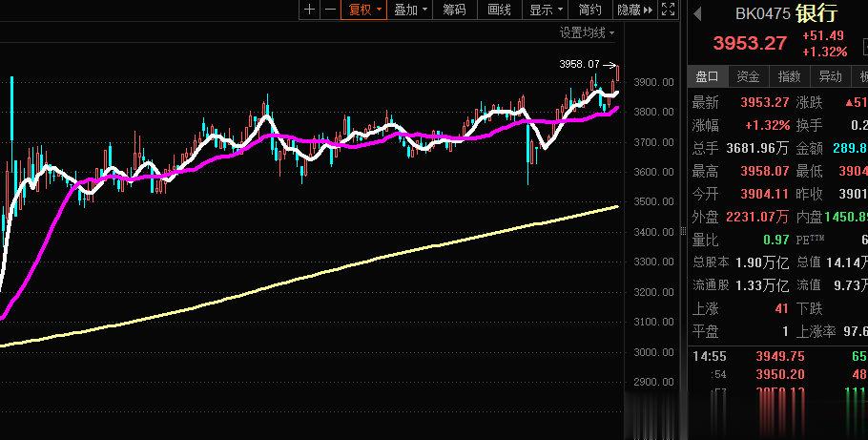Click 外盘 value 2231.07万
Screen dimensions: 868x440
coord(757,217)
